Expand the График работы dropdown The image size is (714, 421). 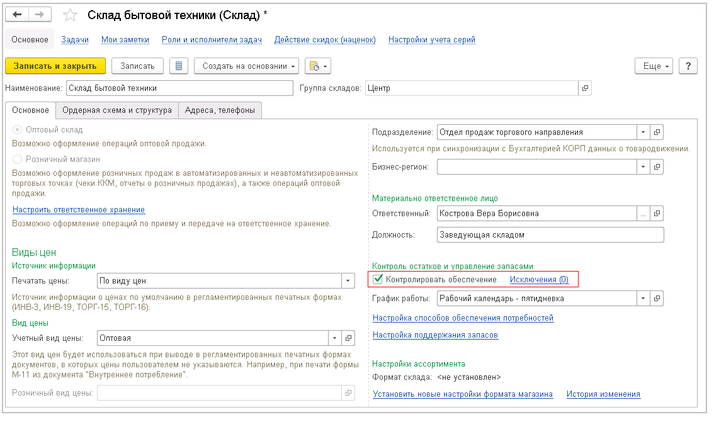click(x=642, y=298)
